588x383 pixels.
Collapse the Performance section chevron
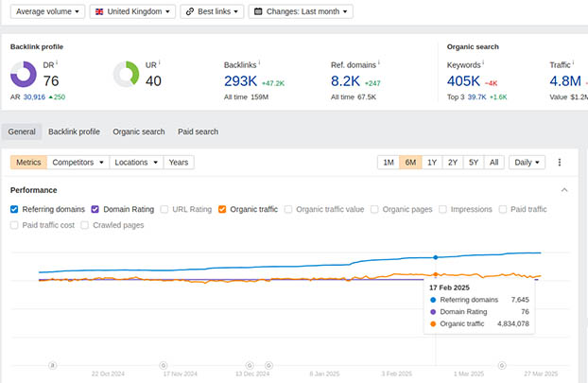coord(564,190)
